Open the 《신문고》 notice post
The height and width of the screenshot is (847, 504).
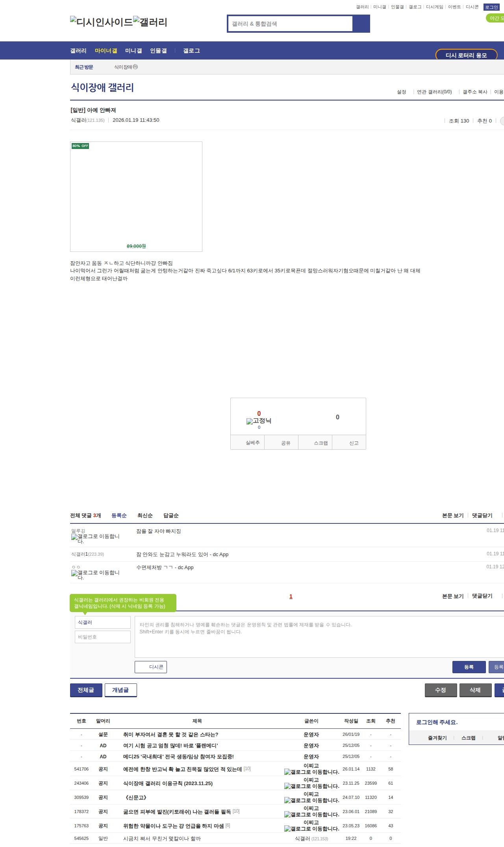pyautogui.click(x=135, y=797)
